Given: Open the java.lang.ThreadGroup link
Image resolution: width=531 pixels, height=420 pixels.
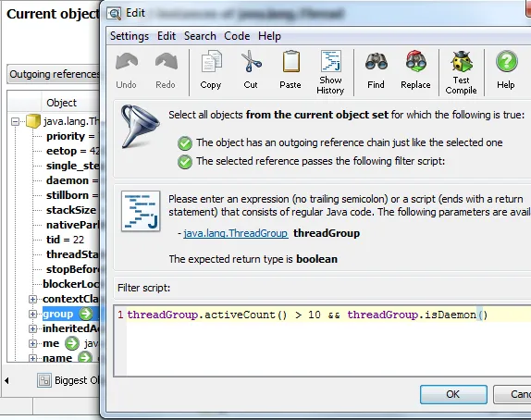Looking at the screenshot, I should coord(236,233).
